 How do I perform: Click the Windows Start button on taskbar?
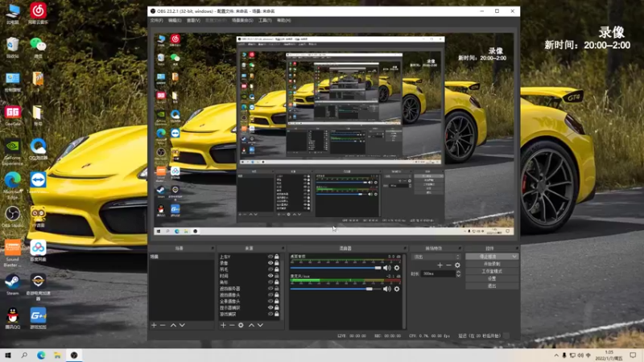(8, 355)
